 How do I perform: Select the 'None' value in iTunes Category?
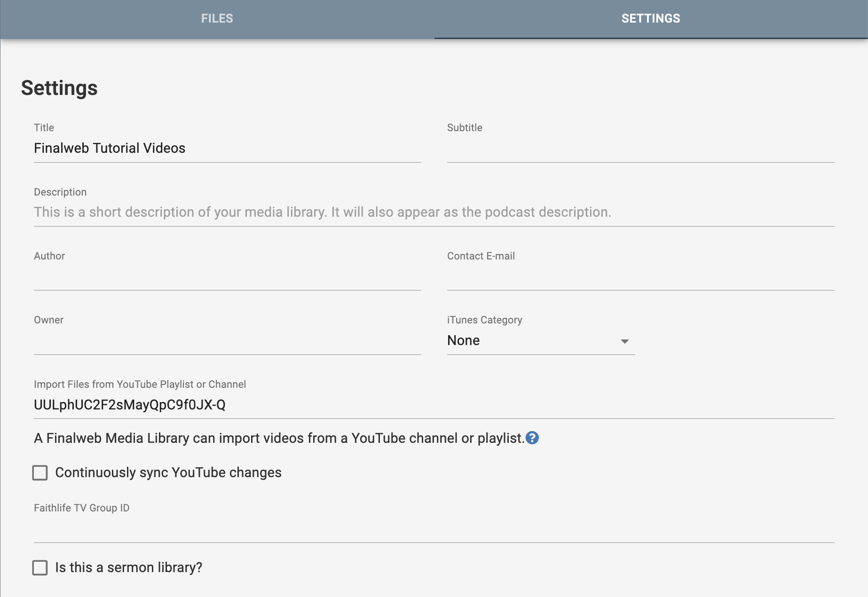(x=464, y=341)
